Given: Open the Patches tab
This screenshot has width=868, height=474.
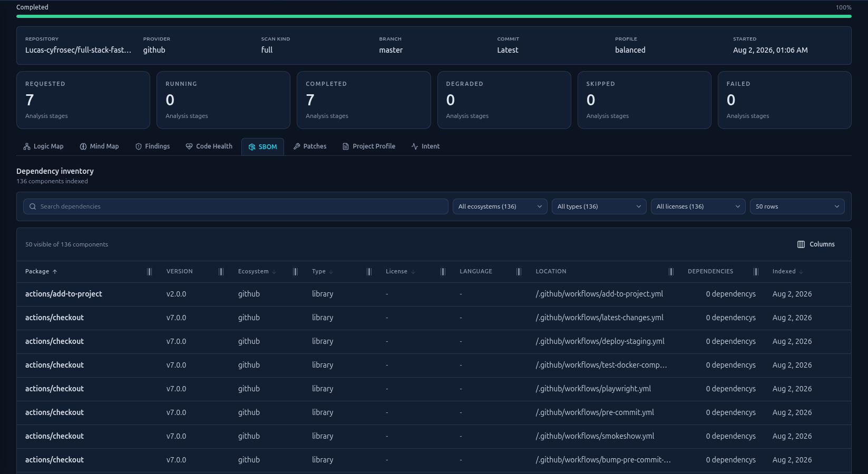Looking at the screenshot, I should pos(310,146).
